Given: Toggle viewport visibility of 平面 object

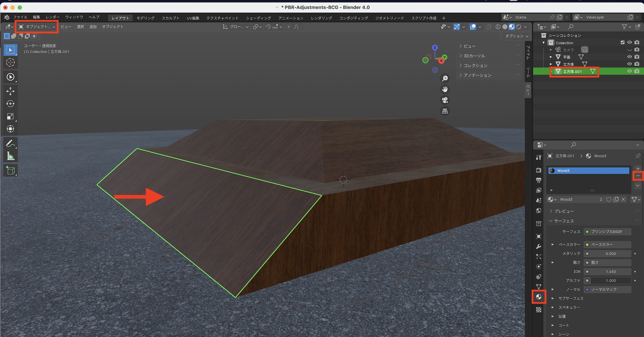Looking at the screenshot, I should coord(629,57).
